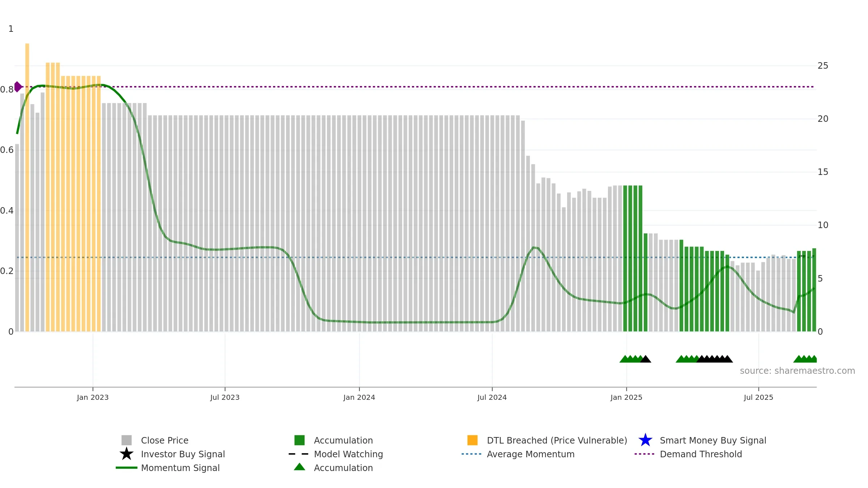Click the Jan 2025 axis label
The width and height of the screenshot is (868, 488).
click(x=626, y=398)
